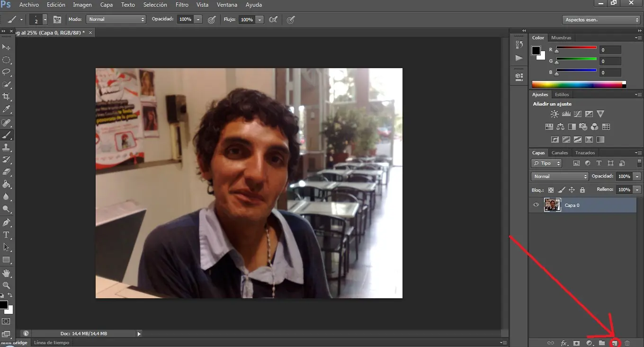The height and width of the screenshot is (347, 644).
Task: Toggle lock position
Action: pyautogui.click(x=572, y=190)
